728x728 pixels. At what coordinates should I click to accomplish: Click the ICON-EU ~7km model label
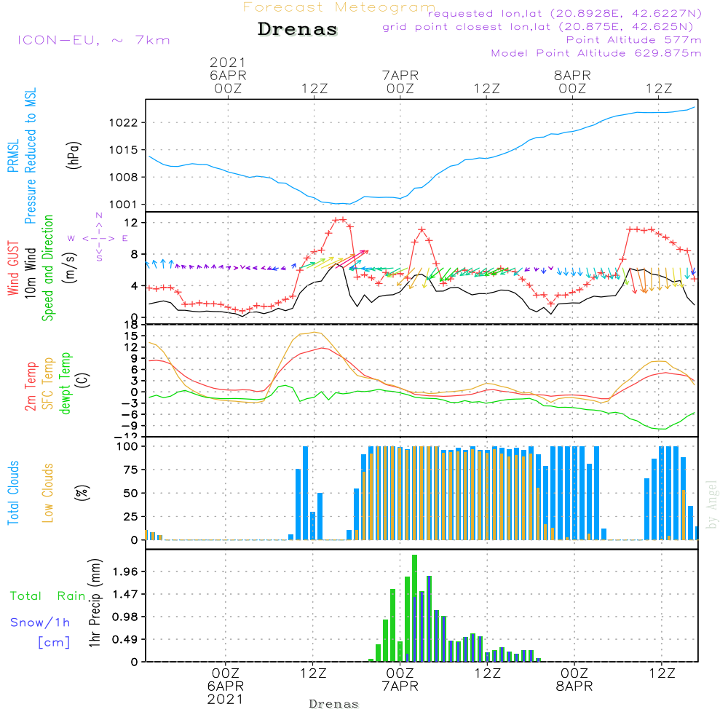coord(94,40)
